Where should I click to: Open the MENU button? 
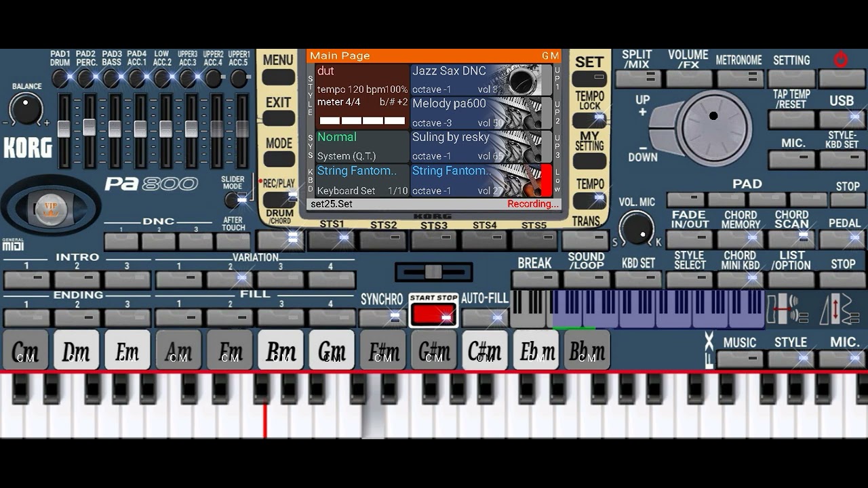(x=278, y=77)
